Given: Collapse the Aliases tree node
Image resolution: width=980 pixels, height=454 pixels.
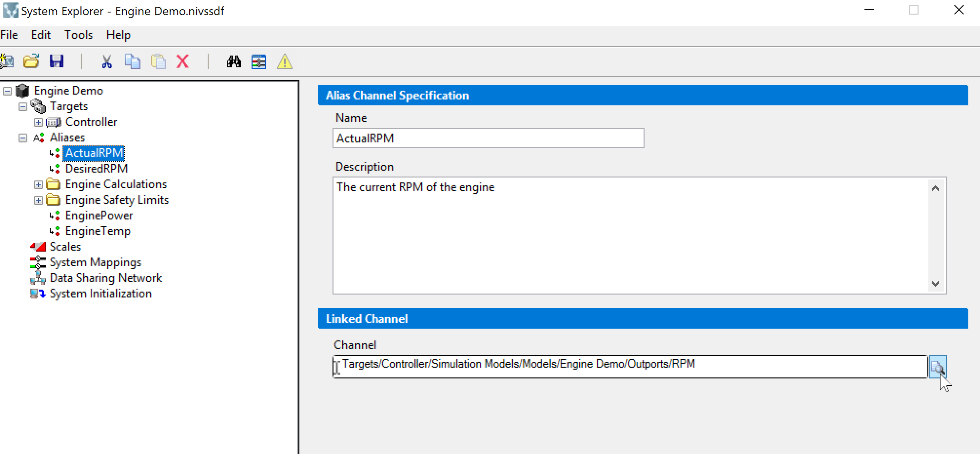Looking at the screenshot, I should (23, 138).
